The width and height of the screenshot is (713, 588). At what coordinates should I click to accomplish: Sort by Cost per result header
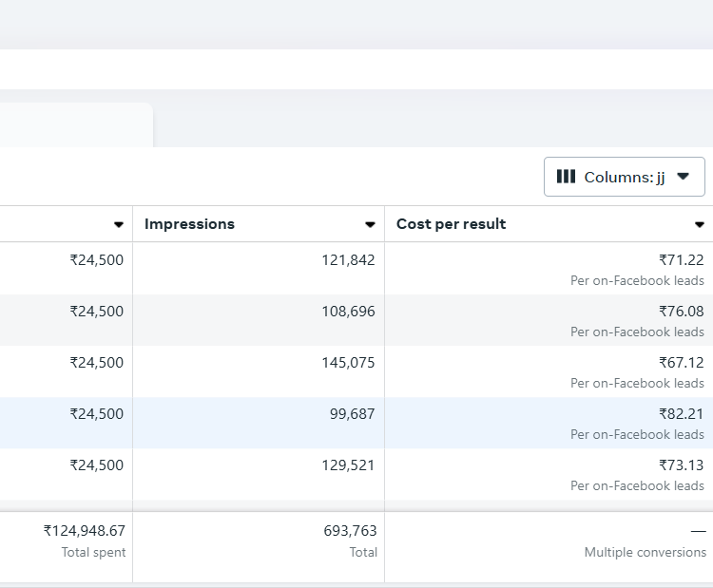pyautogui.click(x=451, y=224)
